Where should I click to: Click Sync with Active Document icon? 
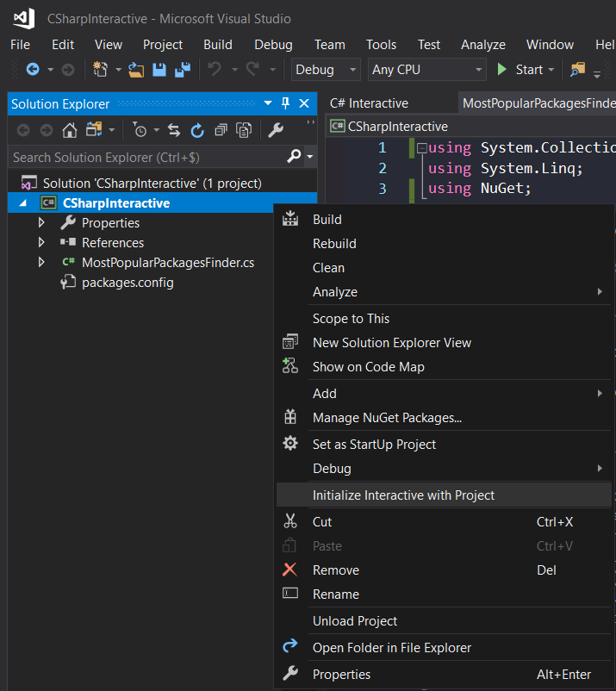pos(174,130)
